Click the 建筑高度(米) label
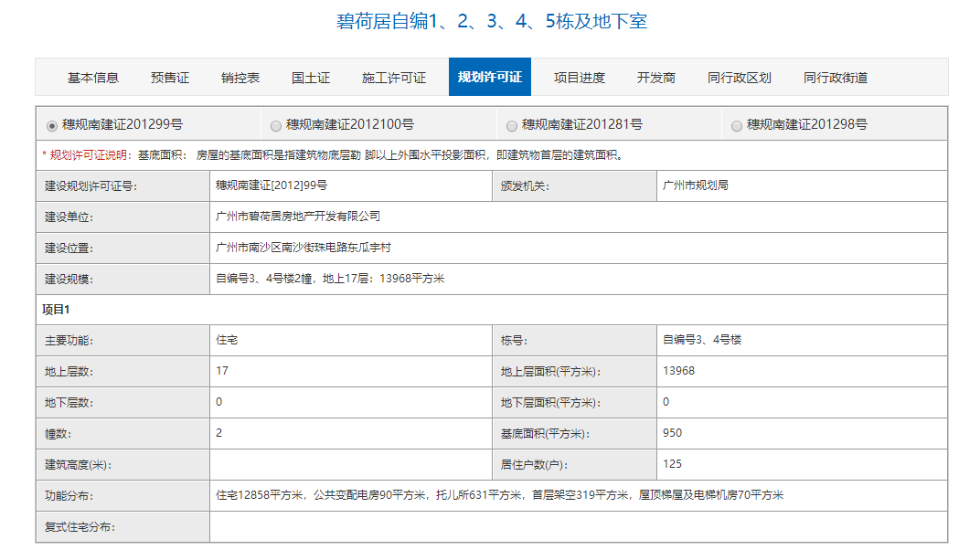Screen dimensions: 980x550 (78, 465)
